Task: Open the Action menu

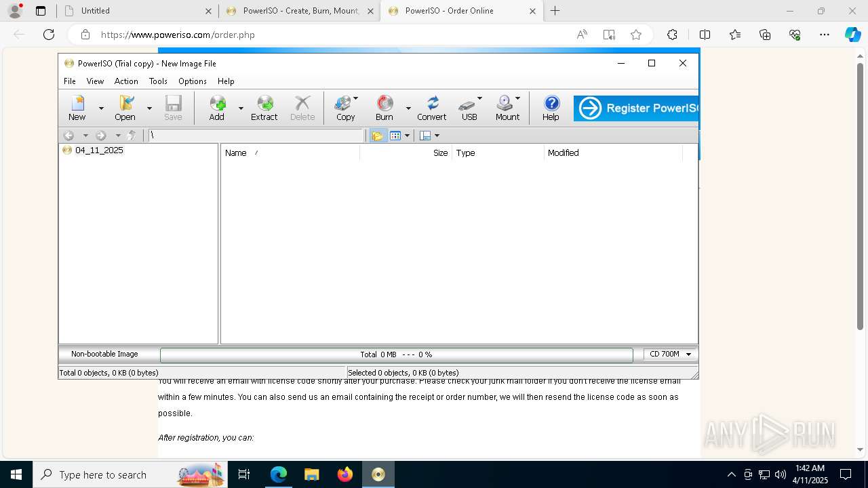Action: tap(126, 81)
